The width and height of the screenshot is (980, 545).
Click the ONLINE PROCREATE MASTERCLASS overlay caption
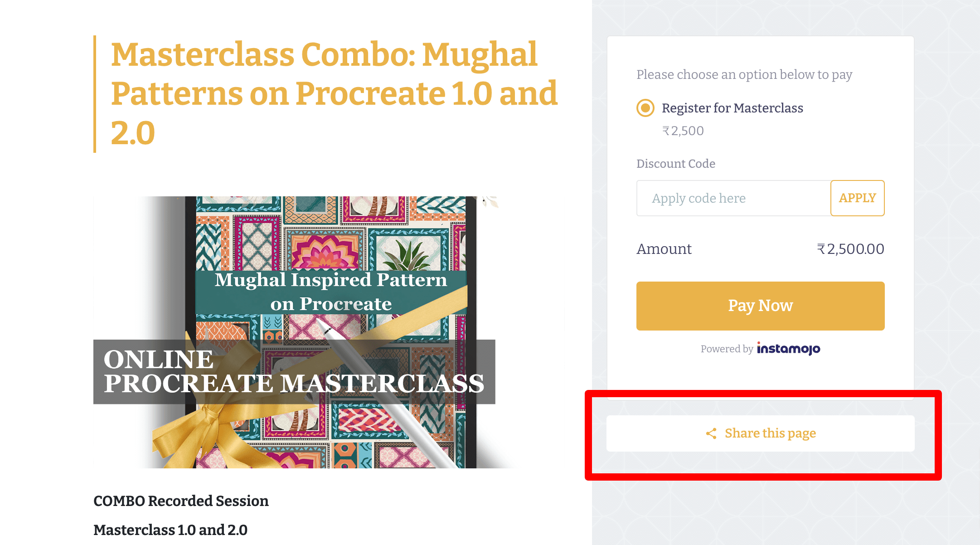point(294,371)
